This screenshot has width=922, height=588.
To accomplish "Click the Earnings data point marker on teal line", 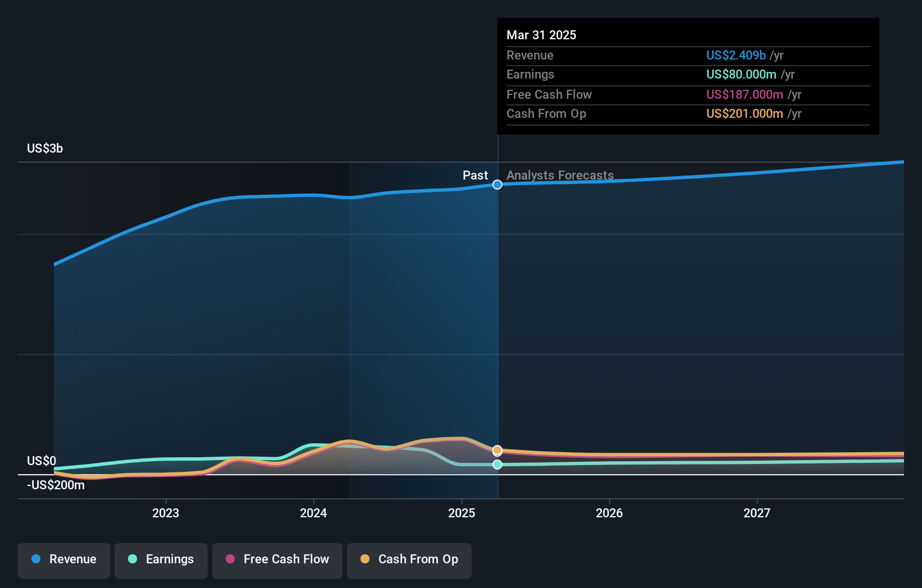I will 497,465.
